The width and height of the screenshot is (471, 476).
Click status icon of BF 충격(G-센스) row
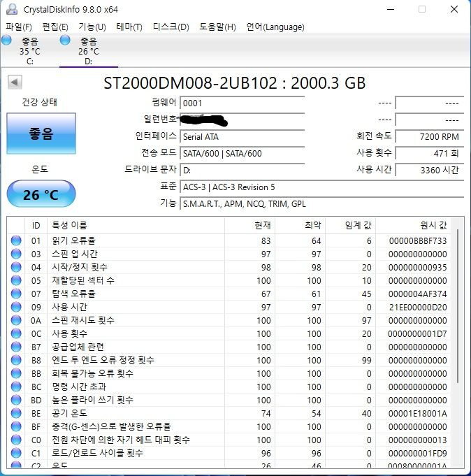(x=16, y=426)
